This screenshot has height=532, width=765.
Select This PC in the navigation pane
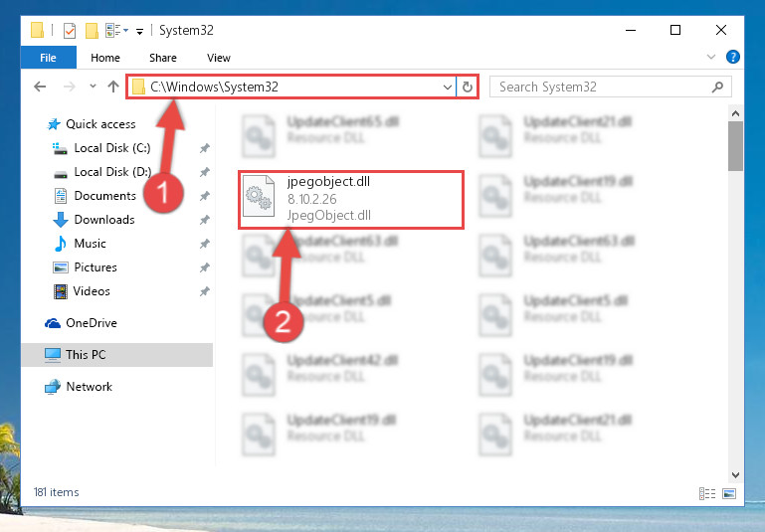point(117,355)
